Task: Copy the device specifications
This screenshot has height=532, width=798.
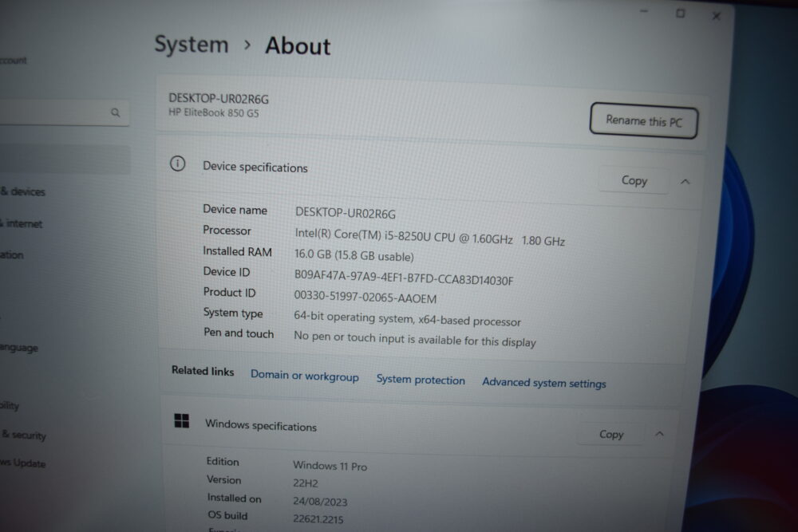Action: click(634, 180)
